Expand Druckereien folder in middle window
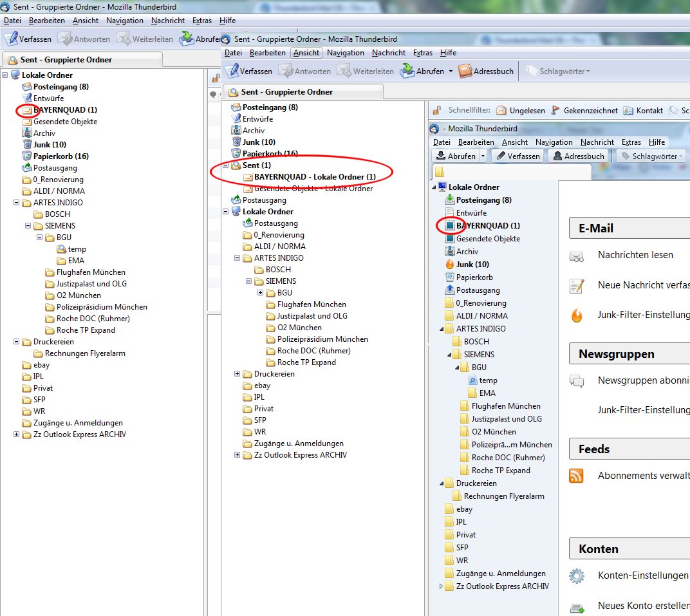The height and width of the screenshot is (616, 690). pos(237,373)
